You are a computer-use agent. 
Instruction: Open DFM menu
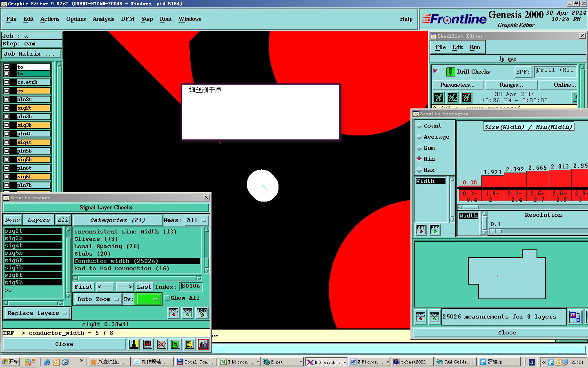(x=128, y=19)
